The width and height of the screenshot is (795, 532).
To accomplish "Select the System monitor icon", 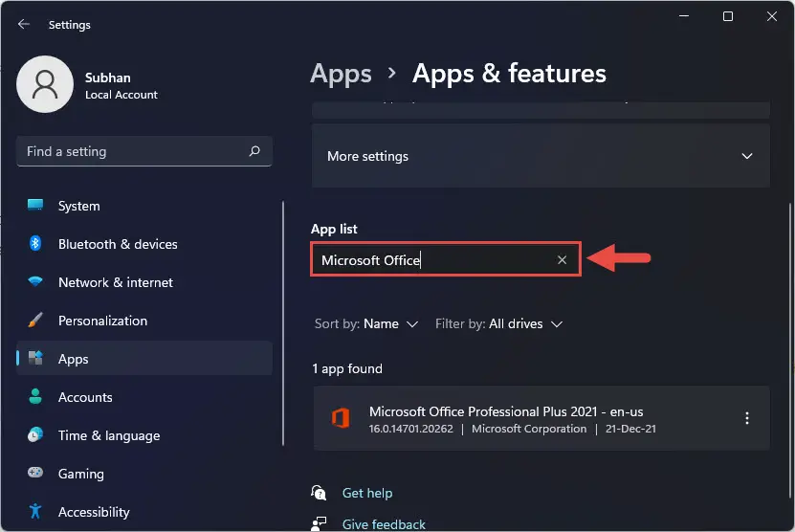I will coord(35,205).
